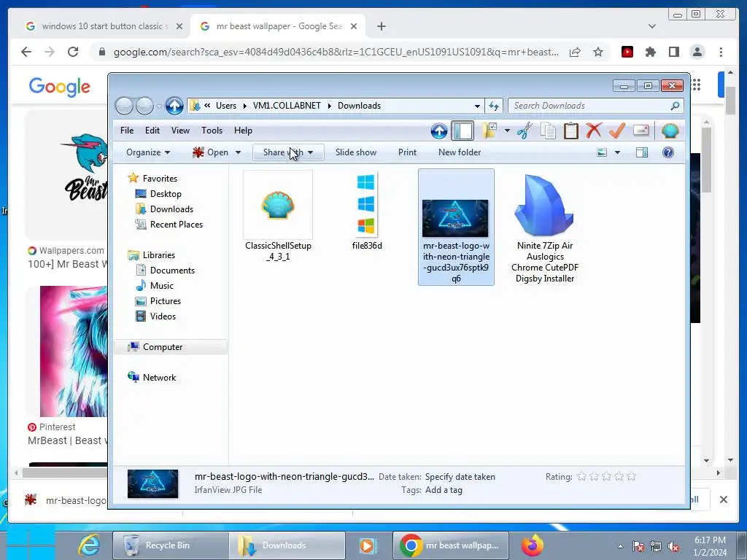The height and width of the screenshot is (560, 747).
Task: Select the ClassicShellSetup_4_3_1 file
Action: (278, 217)
